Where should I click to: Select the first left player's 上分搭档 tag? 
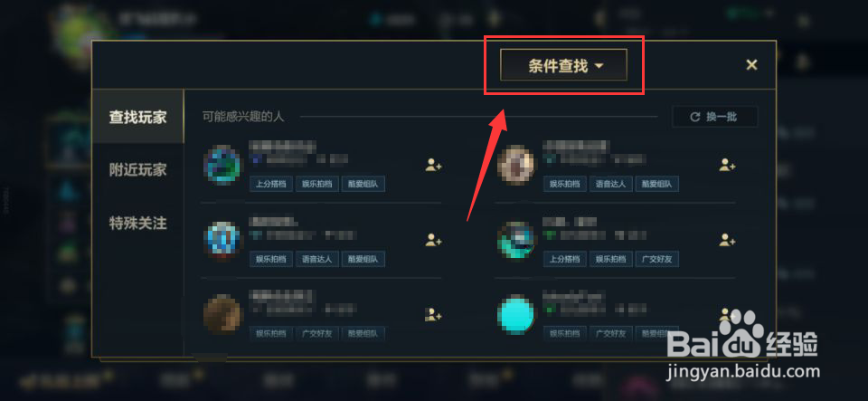pyautogui.click(x=271, y=184)
